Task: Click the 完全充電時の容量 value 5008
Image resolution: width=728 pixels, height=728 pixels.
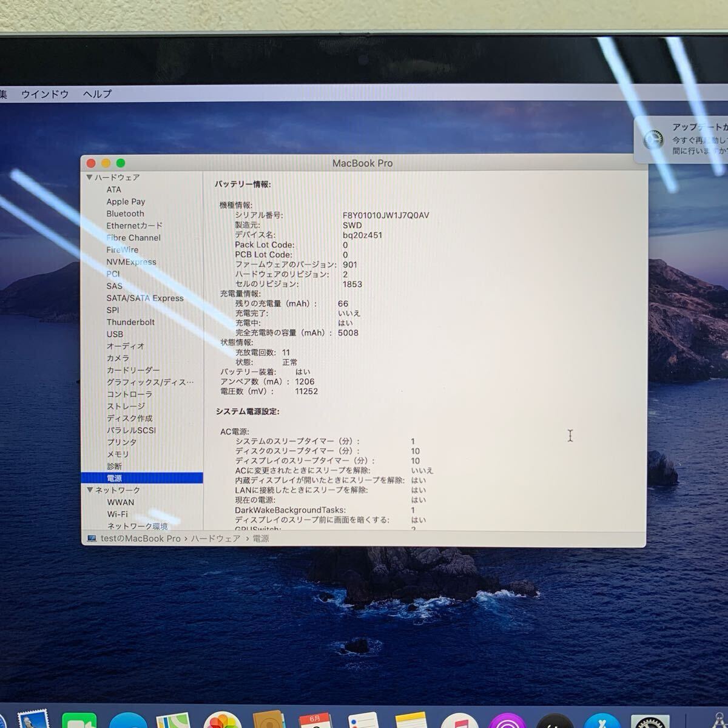Action: (348, 332)
